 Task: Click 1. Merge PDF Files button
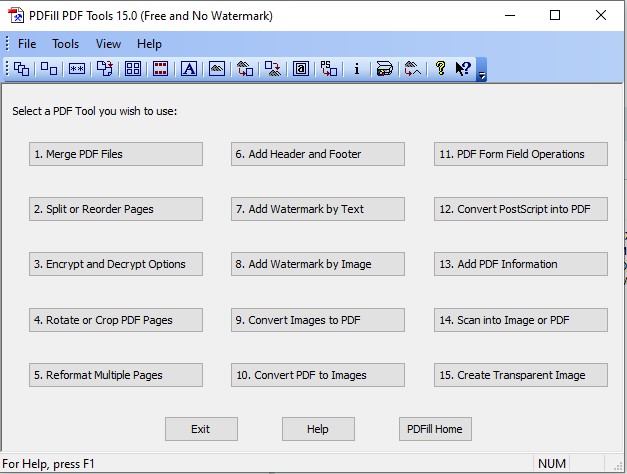116,154
